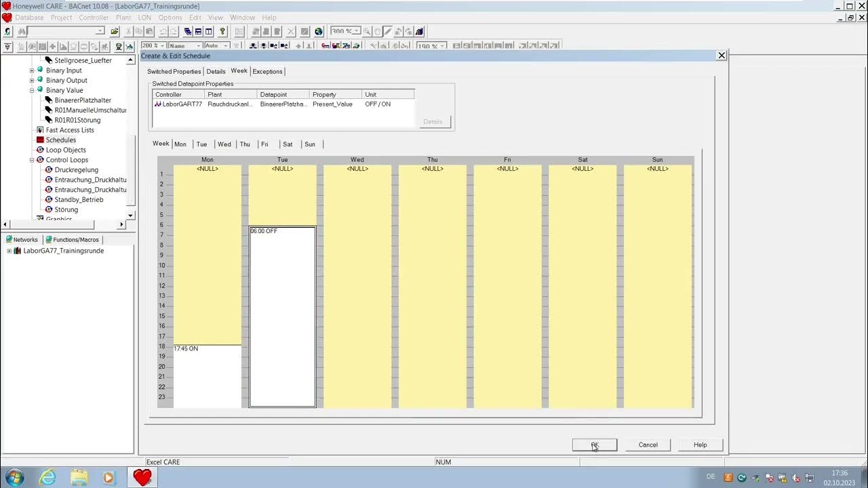Launch Internet Explorer from the taskbar

[x=47, y=477]
